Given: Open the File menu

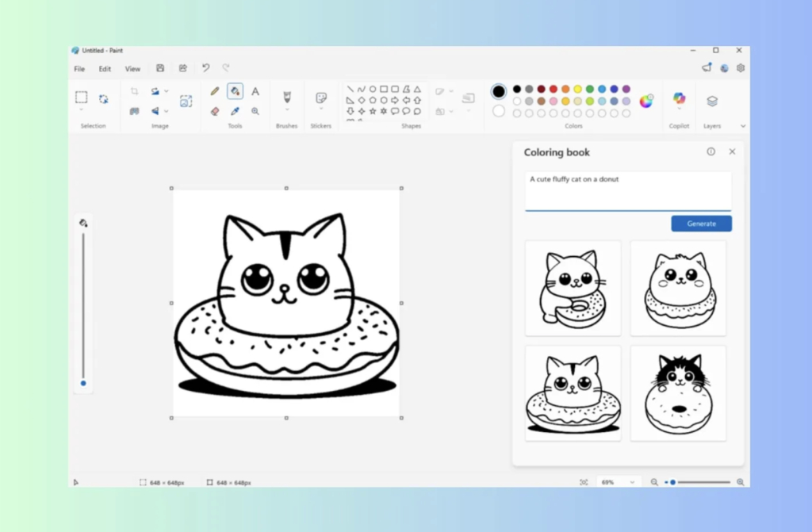Looking at the screenshot, I should click(x=79, y=68).
